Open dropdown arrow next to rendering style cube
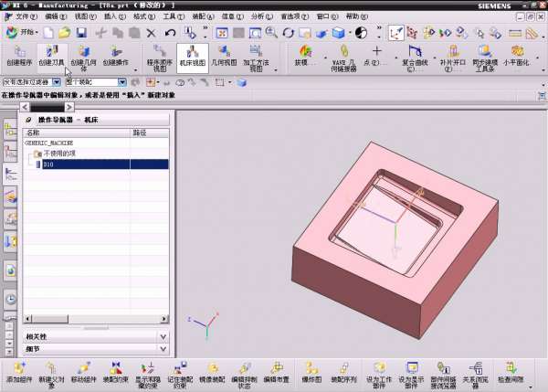 tap(350, 33)
